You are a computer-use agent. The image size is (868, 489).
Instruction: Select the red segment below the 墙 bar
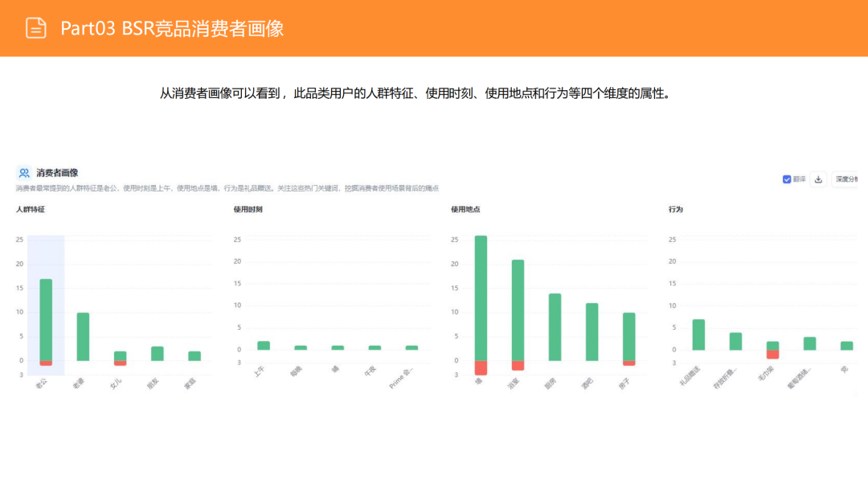click(x=481, y=368)
